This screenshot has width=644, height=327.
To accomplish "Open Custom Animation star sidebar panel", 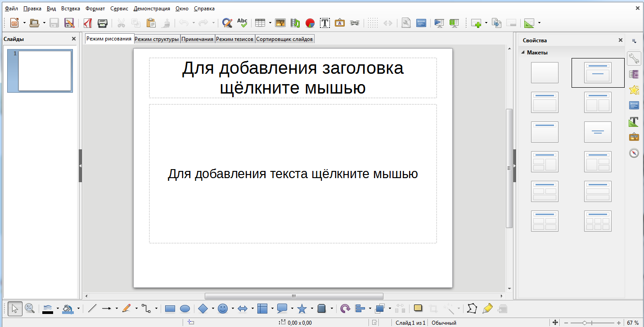I will [634, 90].
